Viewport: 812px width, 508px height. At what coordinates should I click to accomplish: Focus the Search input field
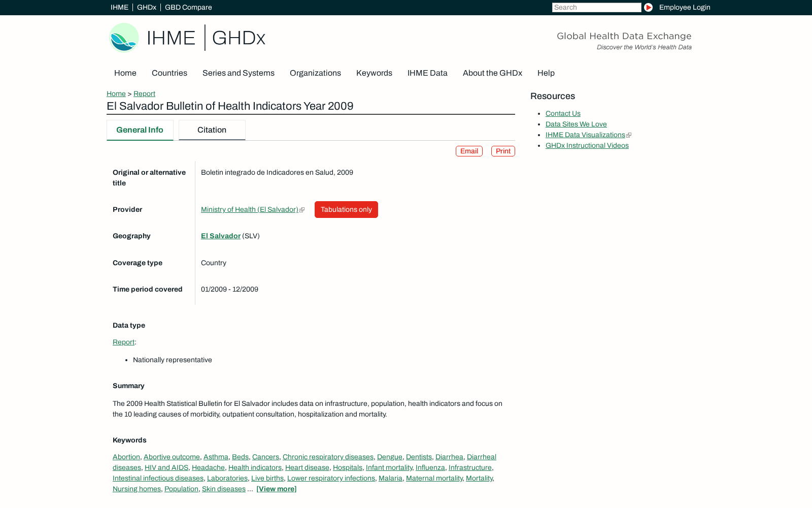click(x=596, y=7)
